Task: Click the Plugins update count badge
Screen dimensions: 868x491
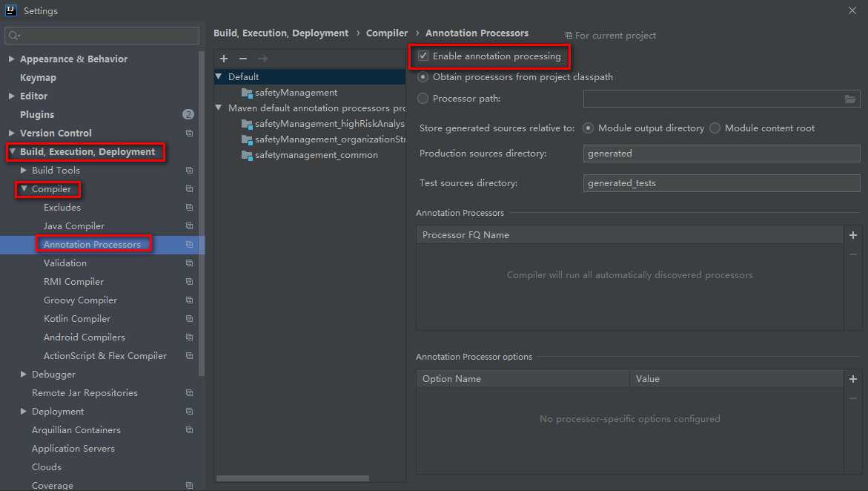Action: pyautogui.click(x=188, y=114)
